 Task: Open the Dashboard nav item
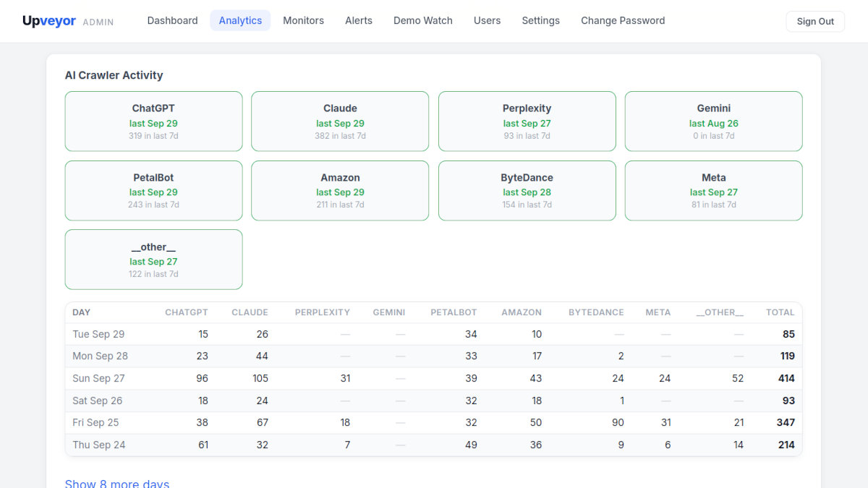(172, 20)
